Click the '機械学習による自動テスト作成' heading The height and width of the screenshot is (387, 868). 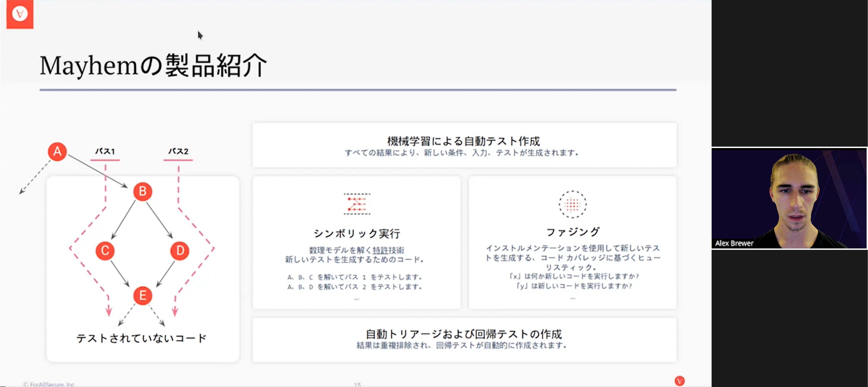pos(464,141)
